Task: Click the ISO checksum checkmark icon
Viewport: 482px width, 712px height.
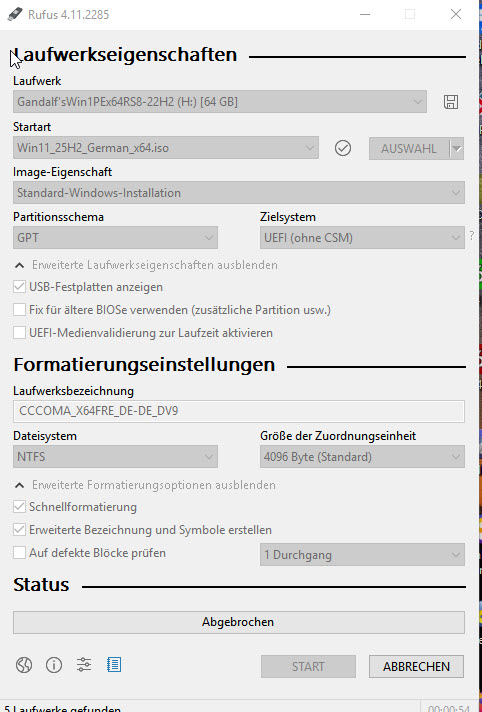Action: tap(343, 148)
